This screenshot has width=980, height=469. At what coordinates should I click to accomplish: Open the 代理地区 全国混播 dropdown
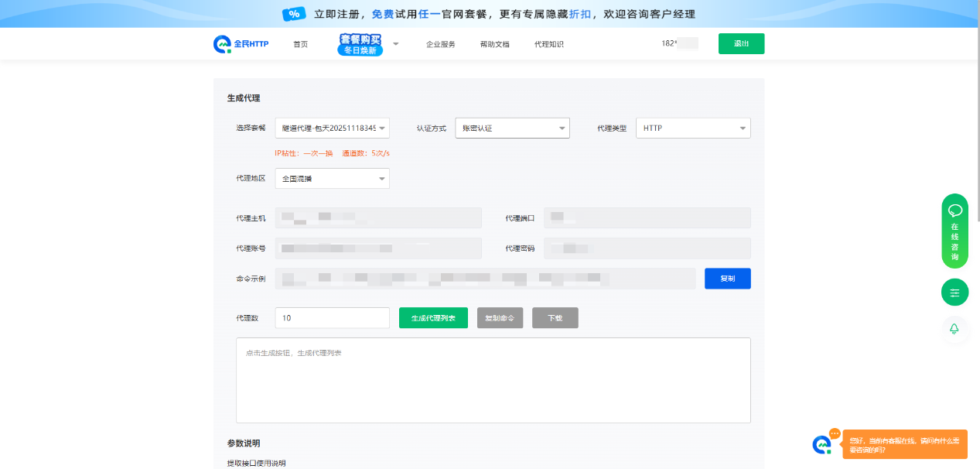332,179
